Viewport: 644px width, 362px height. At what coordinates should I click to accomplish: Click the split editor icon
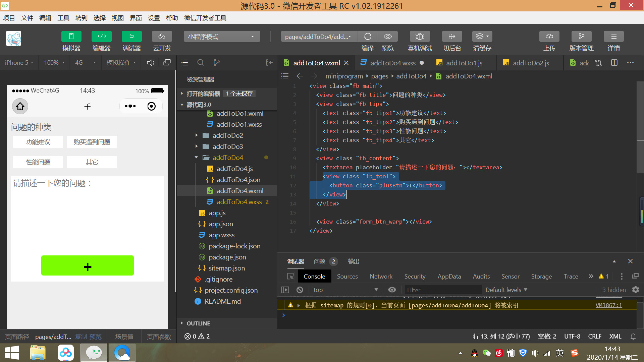click(614, 63)
